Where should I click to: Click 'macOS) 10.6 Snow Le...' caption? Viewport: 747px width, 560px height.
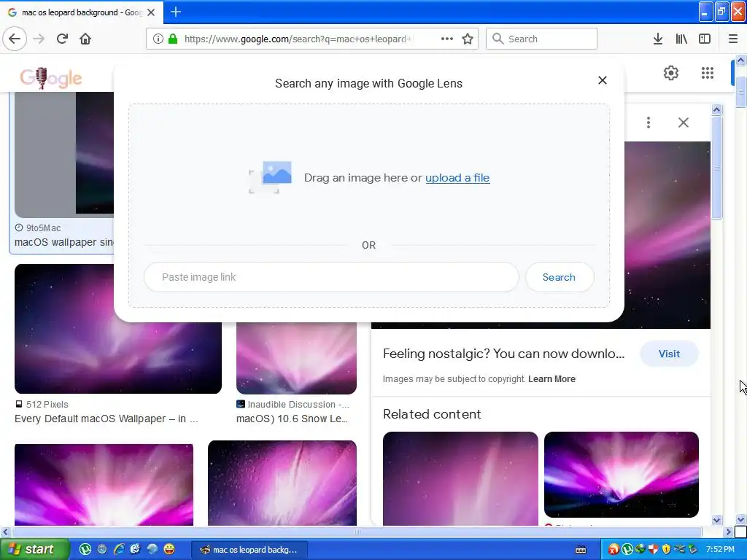[292, 419]
